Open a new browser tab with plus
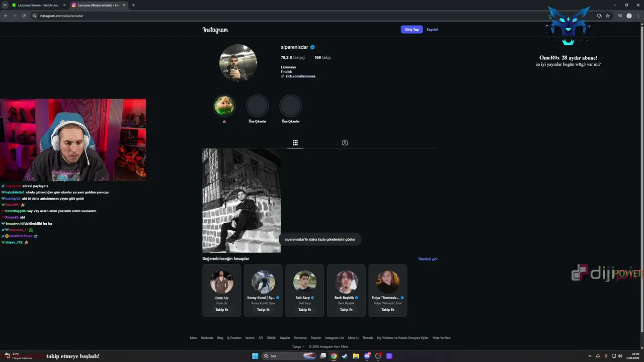 pyautogui.click(x=133, y=5)
